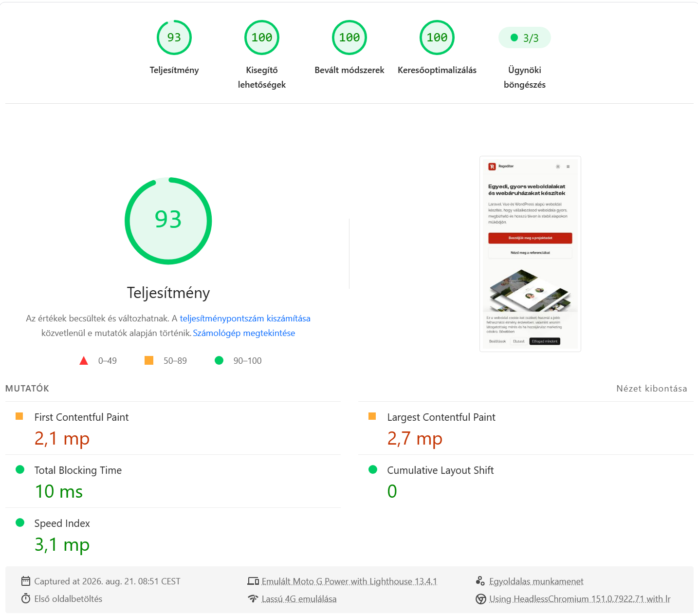Image resolution: width=698 pixels, height=616 pixels.
Task: Click green dot beside Cumulative Layout Shift
Action: click(x=373, y=469)
